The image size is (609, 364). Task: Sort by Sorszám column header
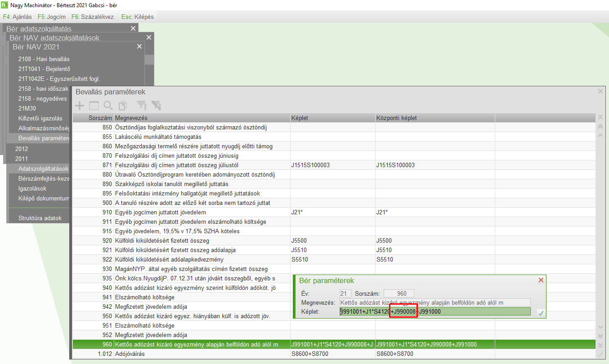click(x=93, y=118)
